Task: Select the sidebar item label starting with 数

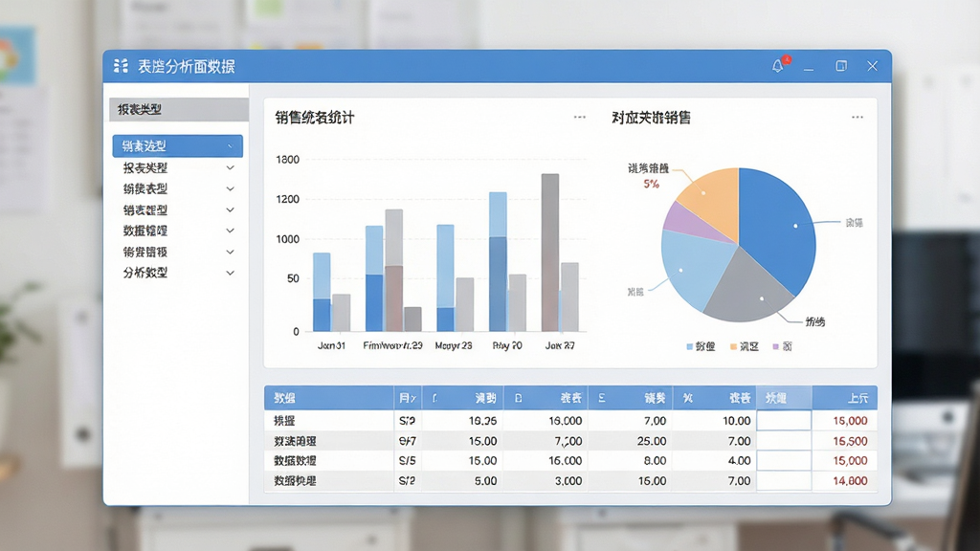Action: pyautogui.click(x=145, y=231)
